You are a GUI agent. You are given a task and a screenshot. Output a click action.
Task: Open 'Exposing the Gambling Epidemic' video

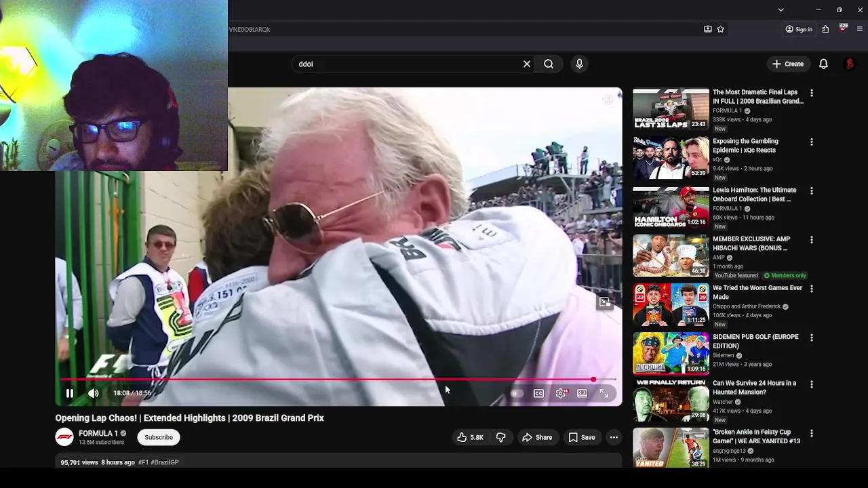(745, 145)
